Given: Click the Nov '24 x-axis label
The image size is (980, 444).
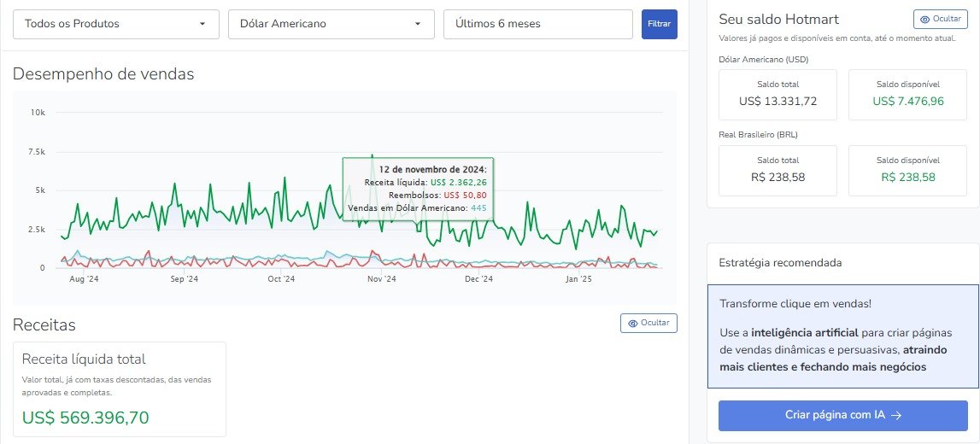Looking at the screenshot, I should 381,279.
